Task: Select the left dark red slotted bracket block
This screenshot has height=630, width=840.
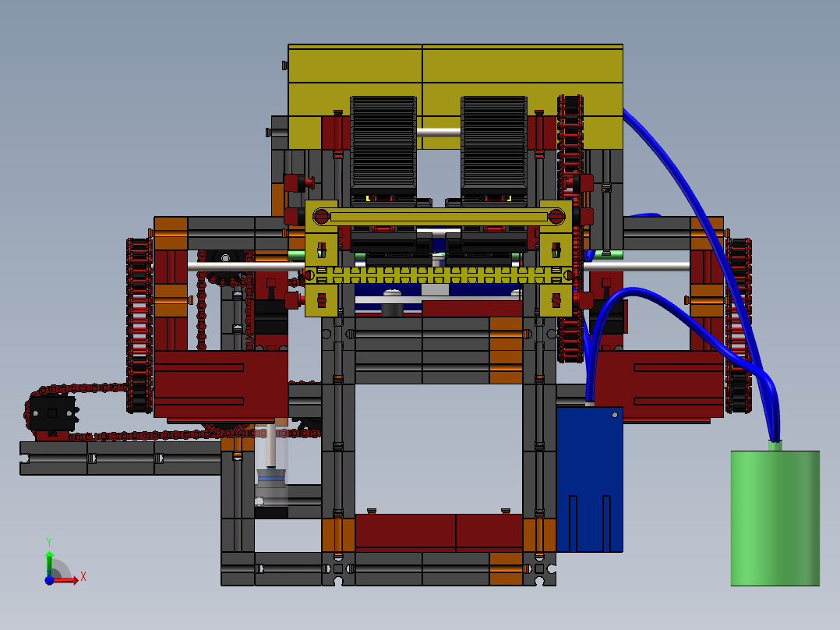Action: [221, 384]
